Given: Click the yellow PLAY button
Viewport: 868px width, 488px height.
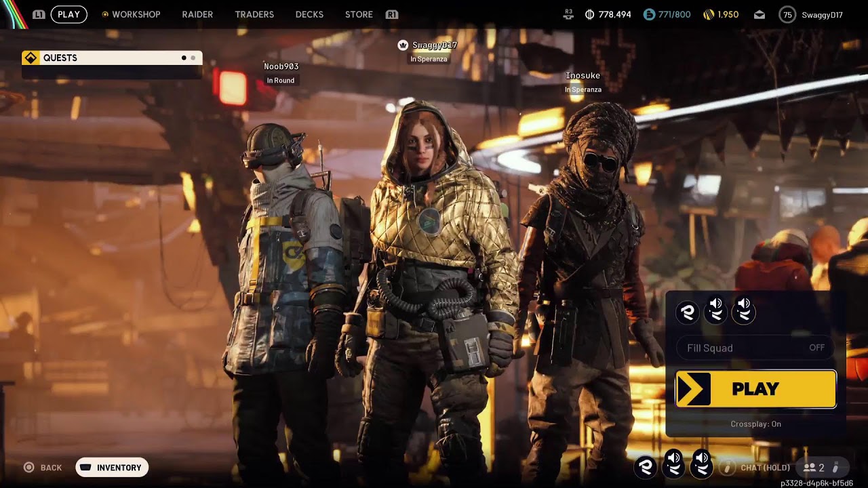Looking at the screenshot, I should pos(755,389).
